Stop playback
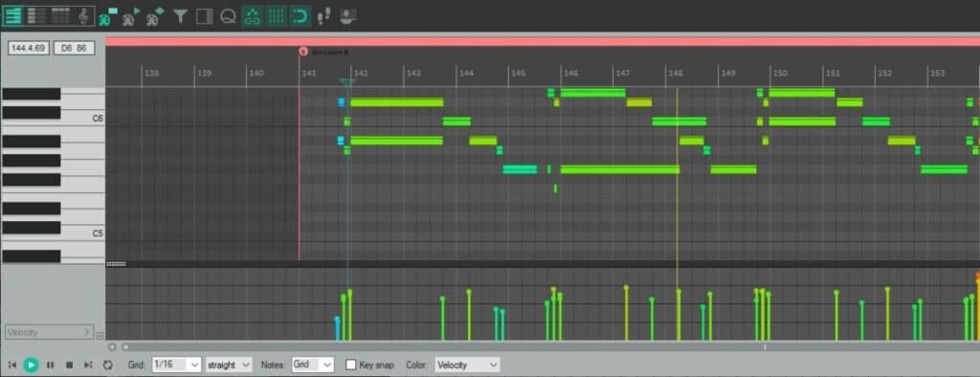The width and height of the screenshot is (980, 377). [x=69, y=365]
